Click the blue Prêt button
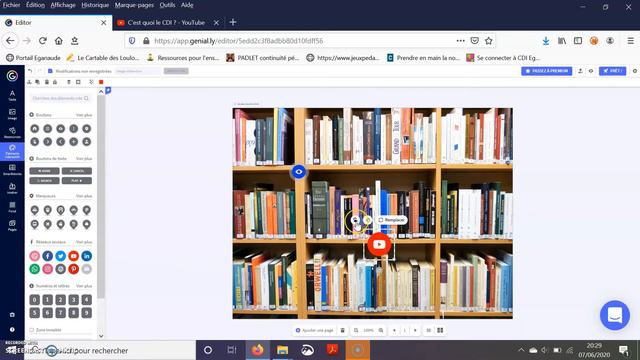 (612, 71)
